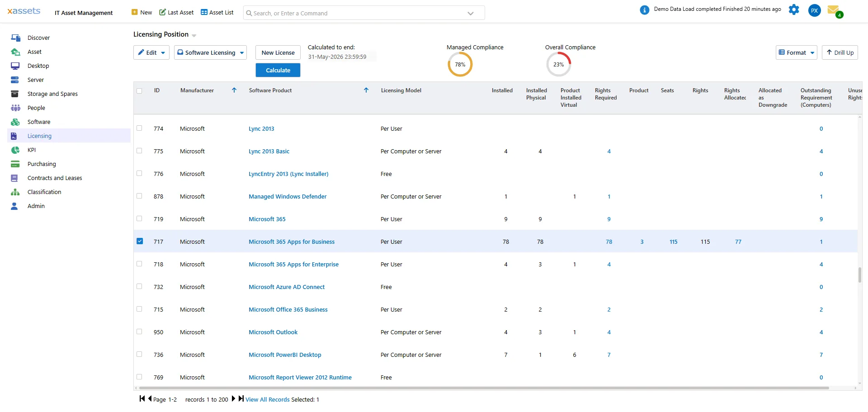
Task: Click the New License button
Action: tap(278, 52)
